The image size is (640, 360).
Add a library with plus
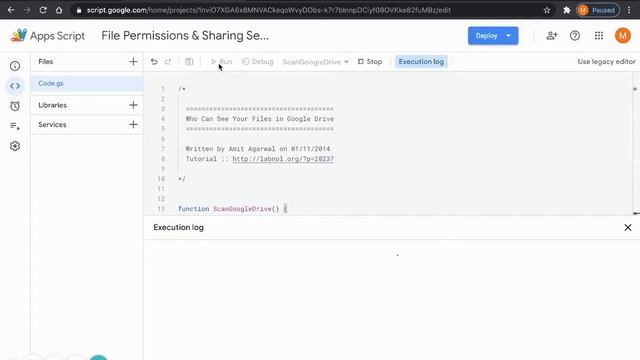tap(133, 105)
